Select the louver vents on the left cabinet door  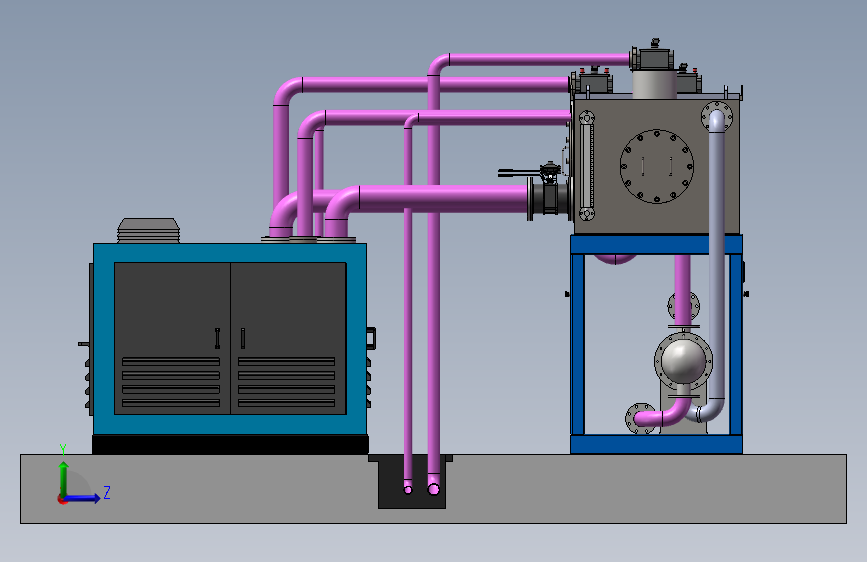171,382
